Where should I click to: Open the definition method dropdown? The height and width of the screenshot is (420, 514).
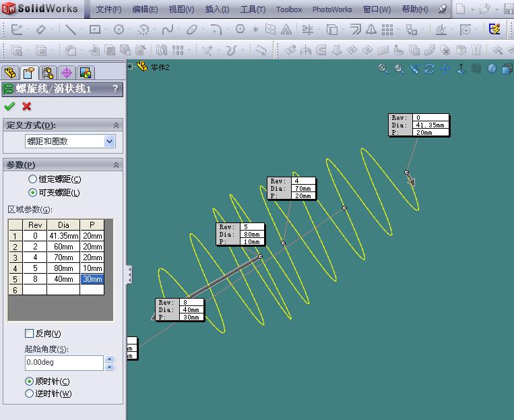pos(110,142)
